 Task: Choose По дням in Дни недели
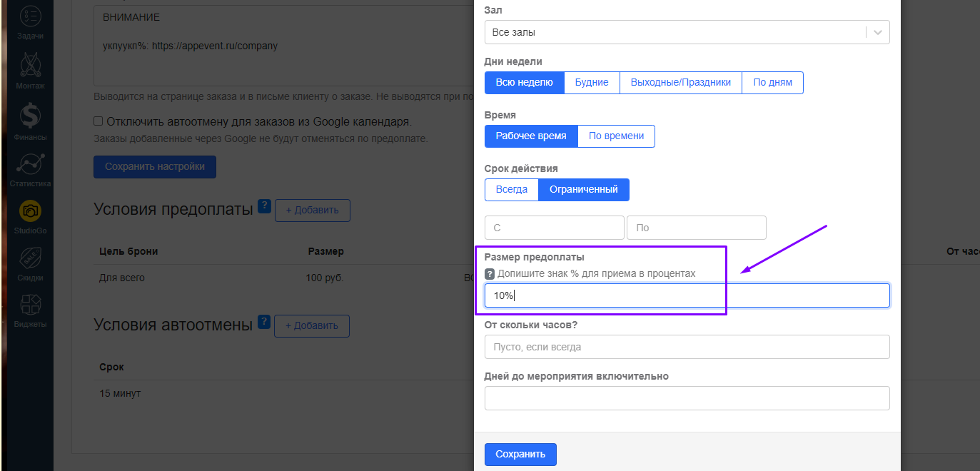tap(772, 83)
